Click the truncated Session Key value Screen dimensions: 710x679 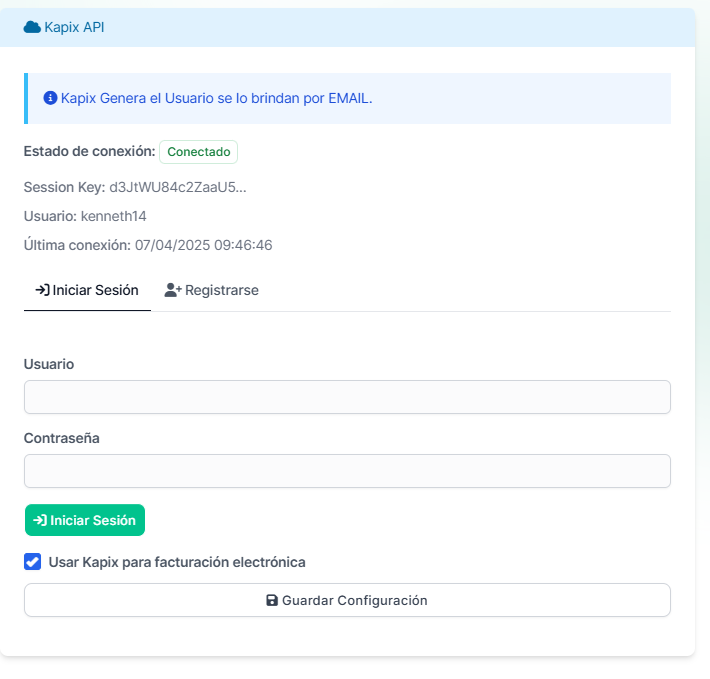178,187
